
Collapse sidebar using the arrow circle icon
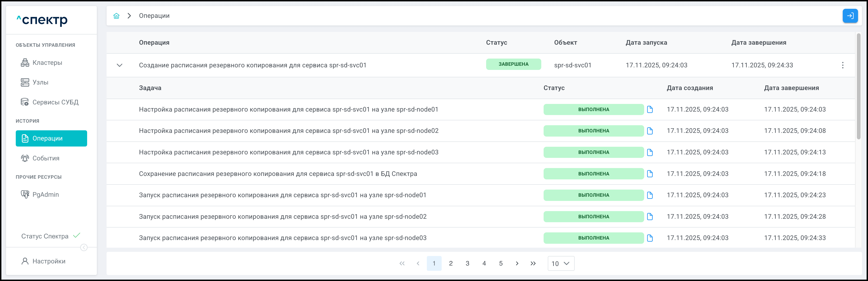tap(84, 248)
